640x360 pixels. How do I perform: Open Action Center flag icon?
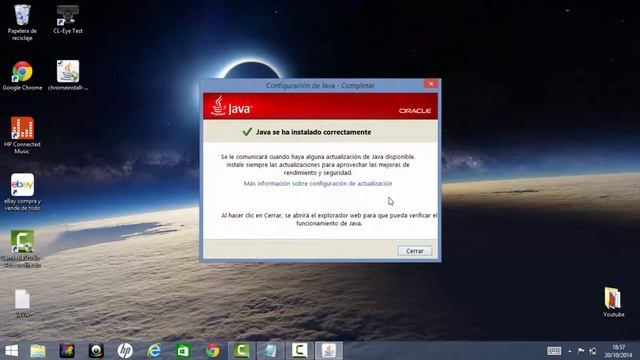click(581, 351)
